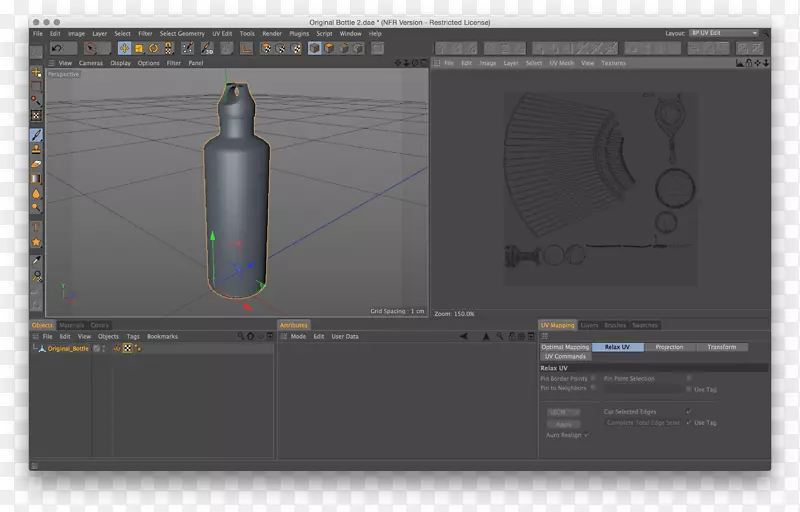Viewport: 800px width, 512px height.
Task: Open the Select Geometry menu
Action: [x=182, y=33]
